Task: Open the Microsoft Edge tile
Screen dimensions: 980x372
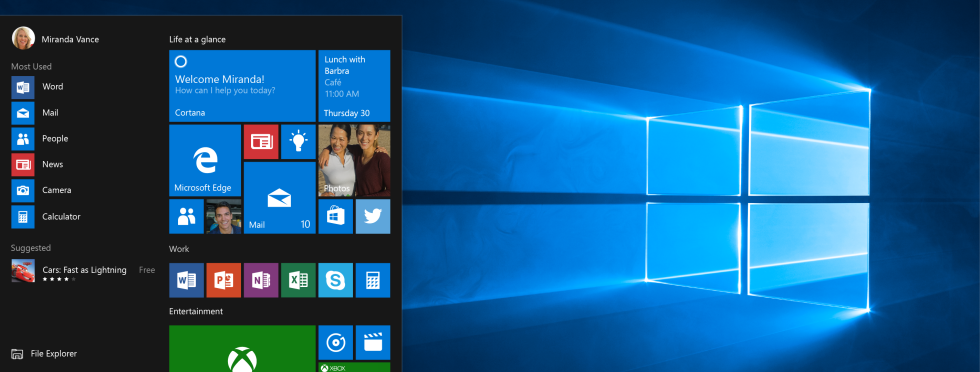Action: [205, 160]
